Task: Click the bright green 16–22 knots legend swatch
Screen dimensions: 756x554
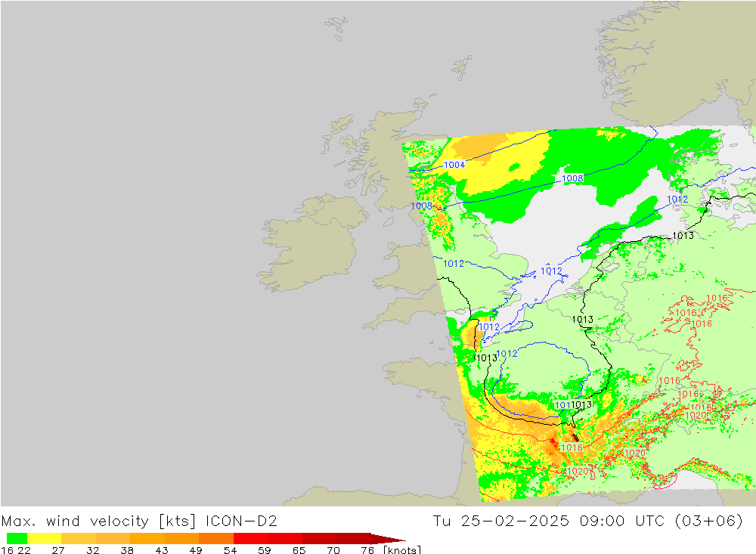Action: pos(17,538)
